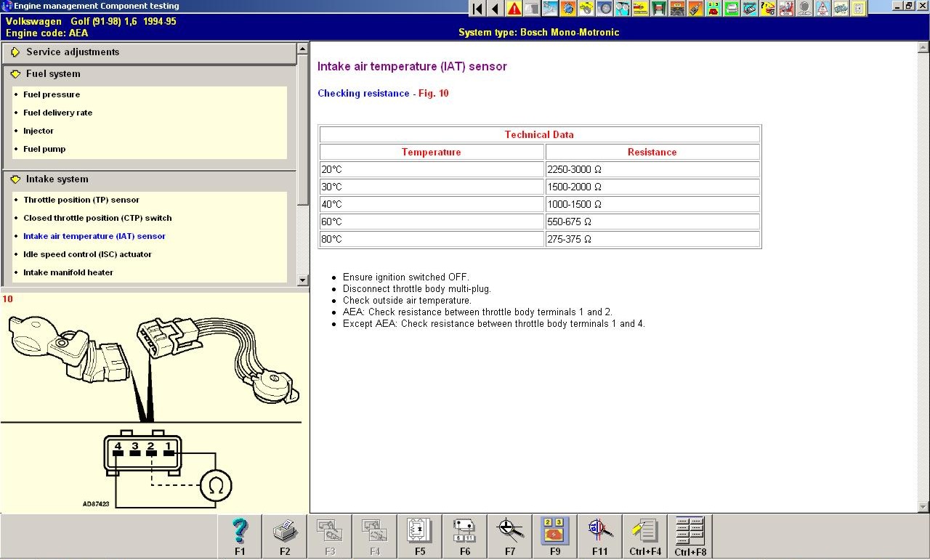Print the page with the F2 printer button

tap(285, 536)
